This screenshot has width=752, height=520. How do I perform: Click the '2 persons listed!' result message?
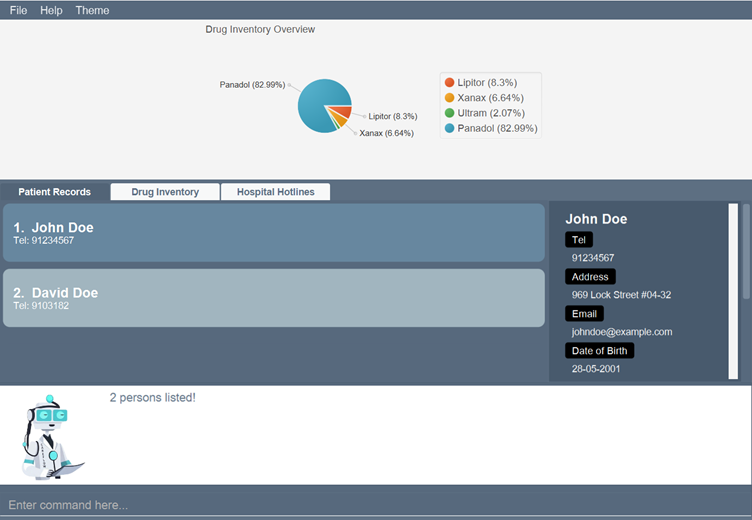click(153, 398)
